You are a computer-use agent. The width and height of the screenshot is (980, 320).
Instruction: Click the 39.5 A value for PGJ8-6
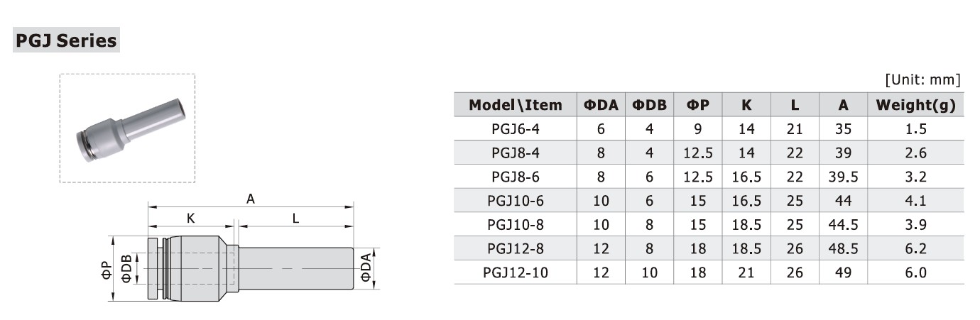843,177
